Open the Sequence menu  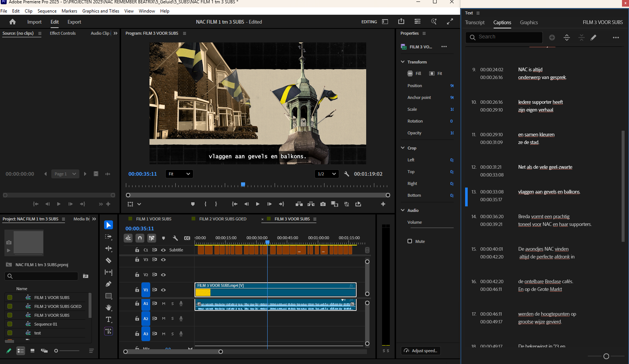click(47, 11)
